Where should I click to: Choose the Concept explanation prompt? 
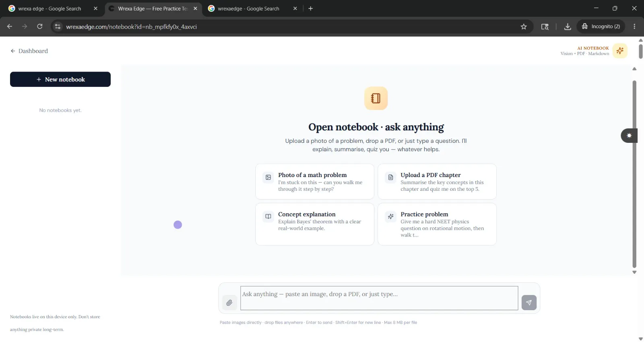click(x=315, y=224)
